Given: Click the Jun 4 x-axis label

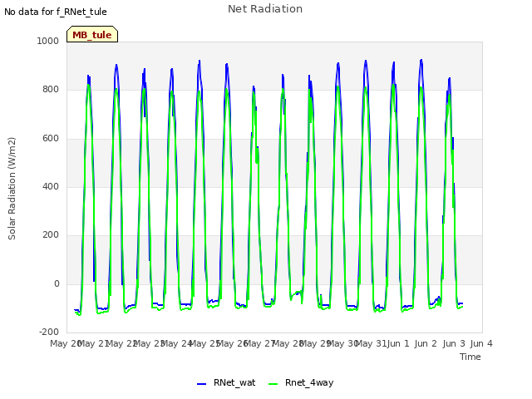Looking at the screenshot, I should tap(481, 343).
